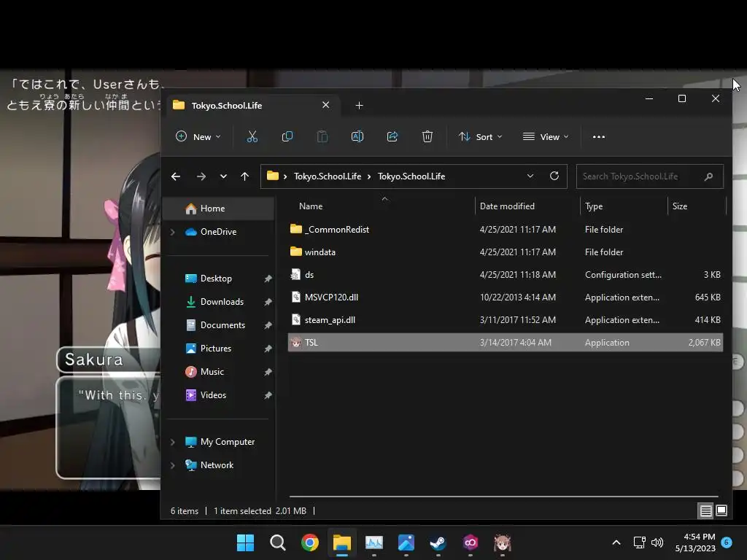
Task: Go up one folder level arrow
Action: (x=245, y=176)
